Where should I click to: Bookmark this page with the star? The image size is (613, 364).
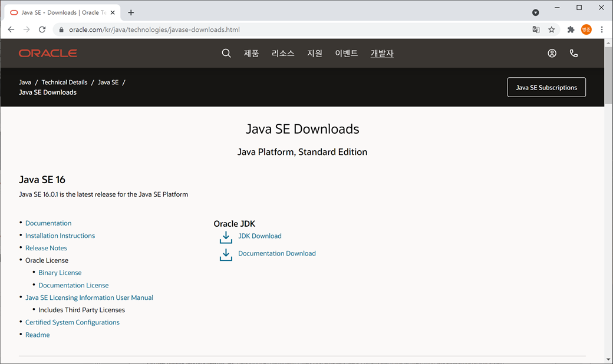(552, 29)
